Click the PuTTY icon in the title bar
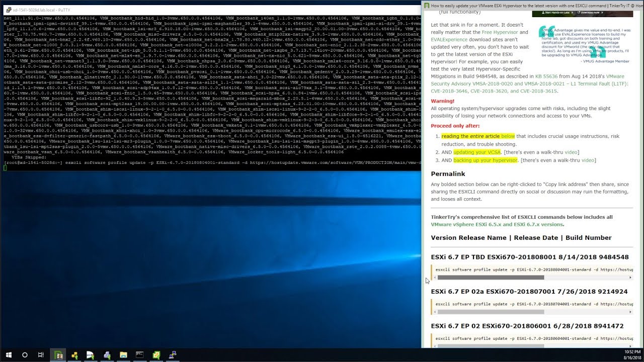 [9, 10]
